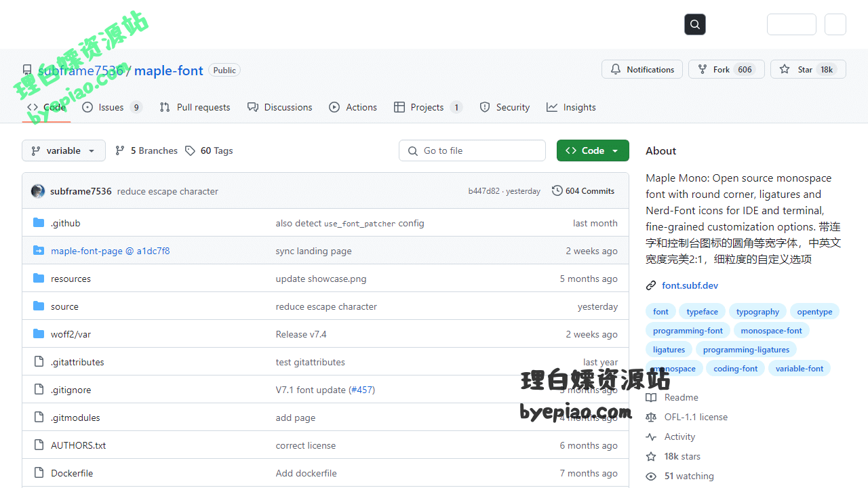Click file icon next to Dockerfile
This screenshot has width=868, height=488.
(x=39, y=473)
